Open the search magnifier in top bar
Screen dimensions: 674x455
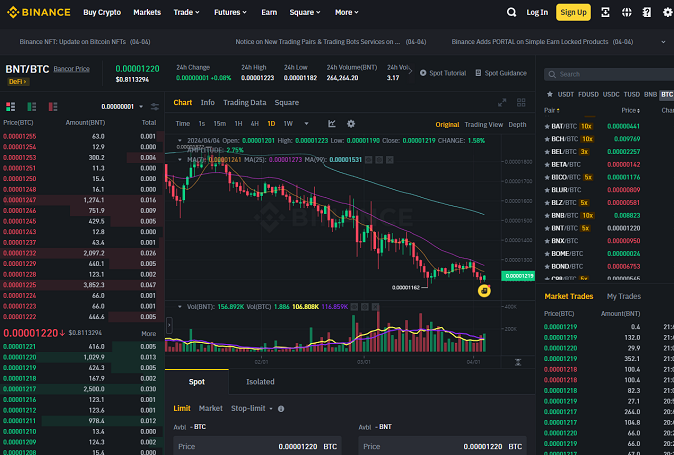[x=511, y=12]
